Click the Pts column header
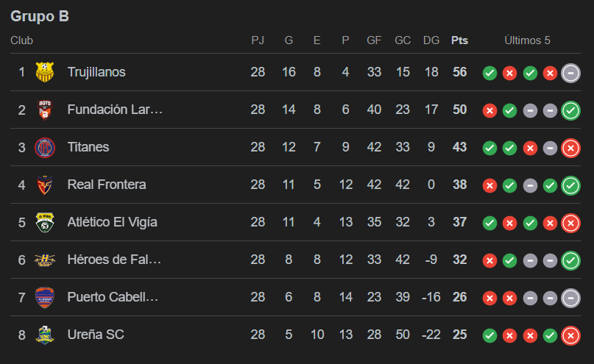The image size is (594, 364). (459, 40)
